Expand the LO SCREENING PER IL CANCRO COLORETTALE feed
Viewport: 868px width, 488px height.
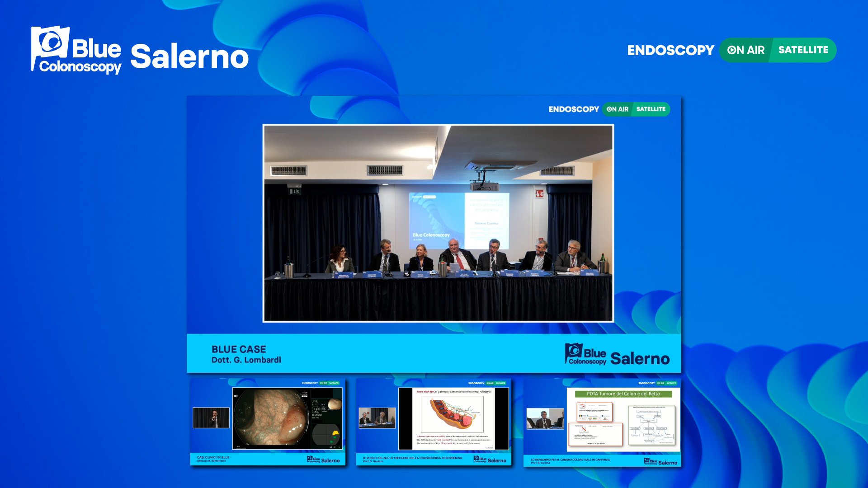601,420
